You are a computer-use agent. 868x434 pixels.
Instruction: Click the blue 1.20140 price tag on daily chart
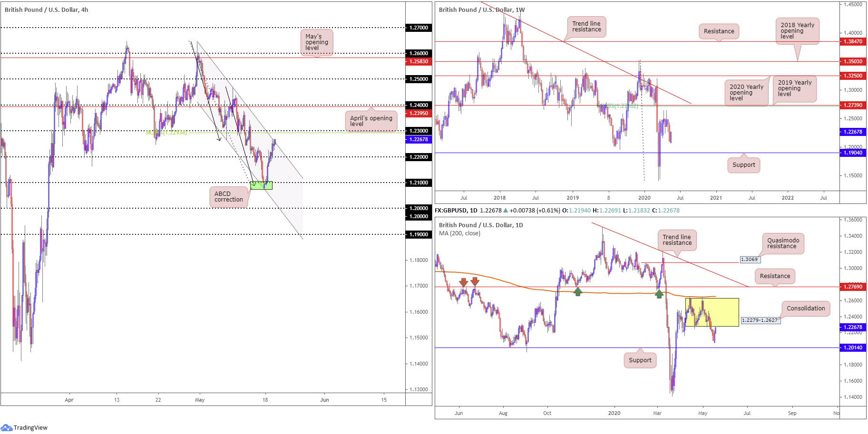point(853,347)
